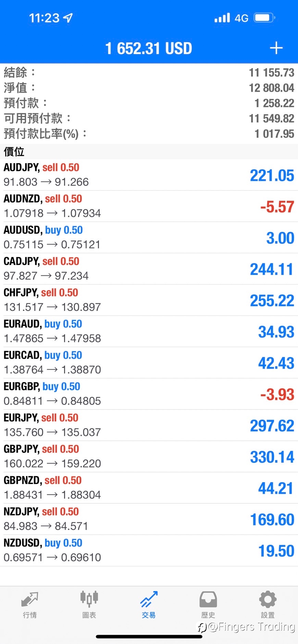Image resolution: width=298 pixels, height=644 pixels.
Task: Tap the battery indicator in status bar
Action: coord(264,18)
